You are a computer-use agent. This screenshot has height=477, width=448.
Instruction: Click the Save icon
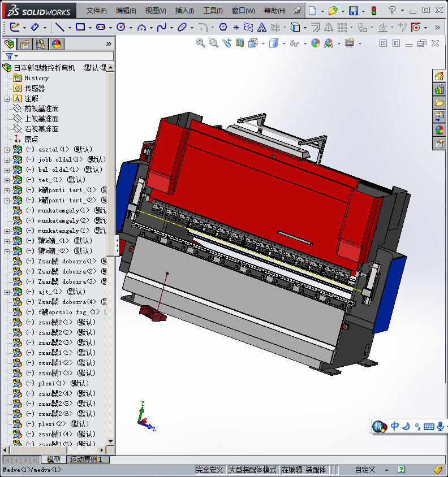pyautogui.click(x=354, y=11)
